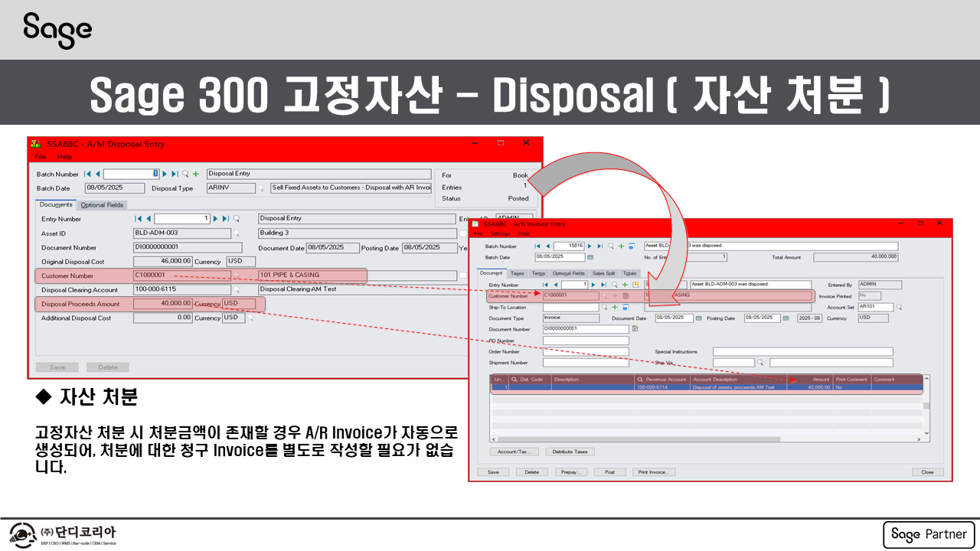Open Ship-To Location finder magnifier

pyautogui.click(x=605, y=307)
